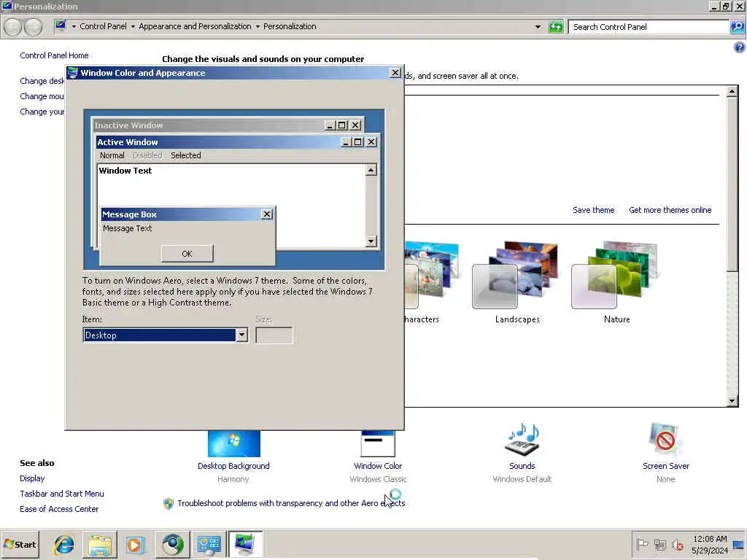Open the Sounds icon
Screen dimensions: 747x560
[x=522, y=439]
